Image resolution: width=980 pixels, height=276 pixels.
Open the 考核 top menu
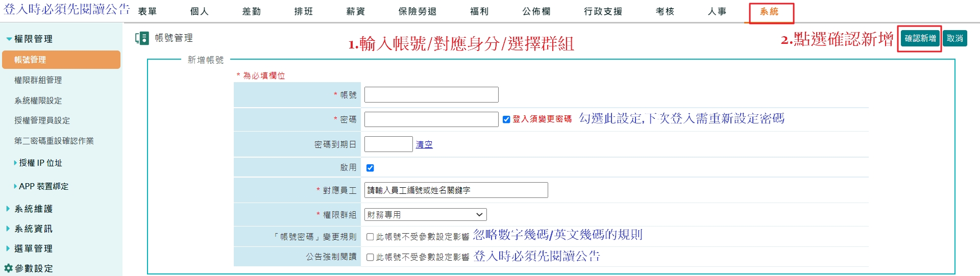665,11
